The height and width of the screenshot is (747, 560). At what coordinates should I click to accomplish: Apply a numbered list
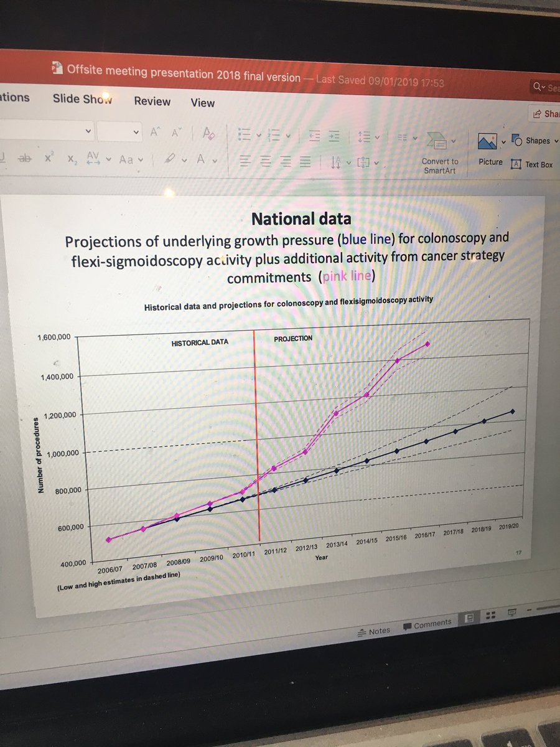click(x=273, y=134)
